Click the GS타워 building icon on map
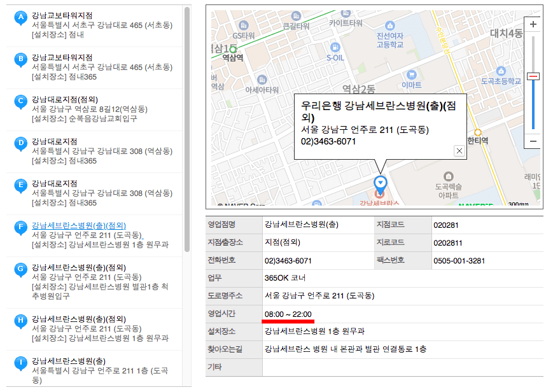Screen dimensions: 553x392 pos(243,25)
